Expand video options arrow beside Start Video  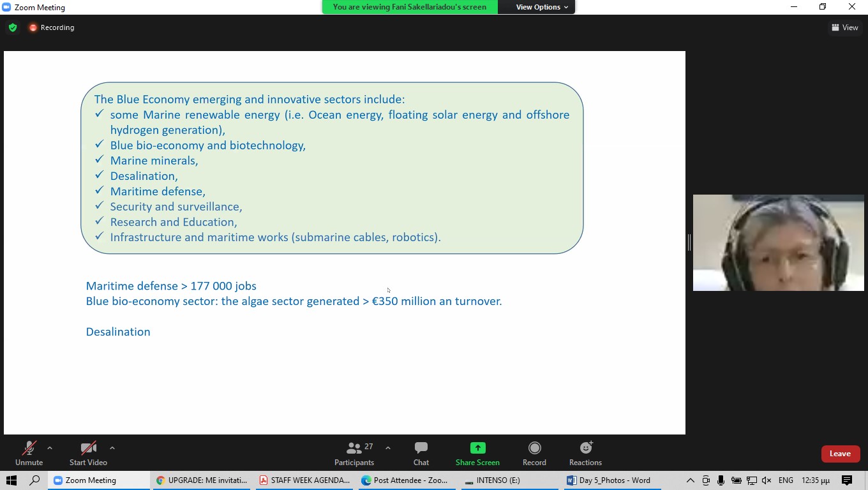pos(112,448)
